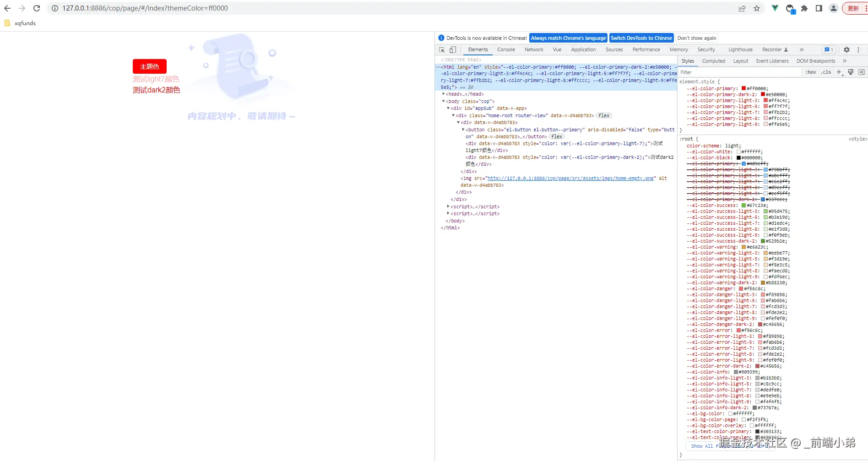The image size is (868, 461).
Task: Select the Elements tab
Action: coord(478,50)
